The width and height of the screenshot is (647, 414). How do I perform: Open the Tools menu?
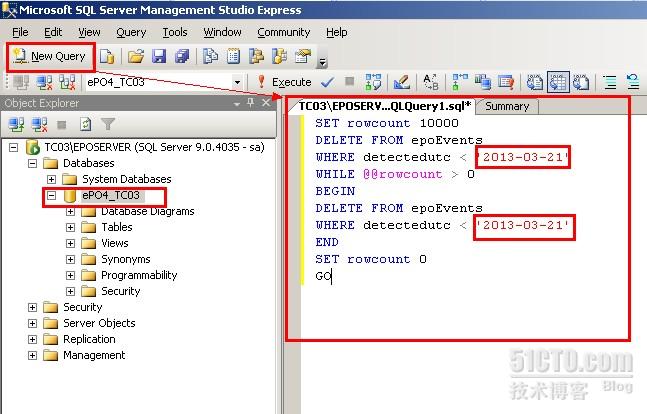pos(175,32)
